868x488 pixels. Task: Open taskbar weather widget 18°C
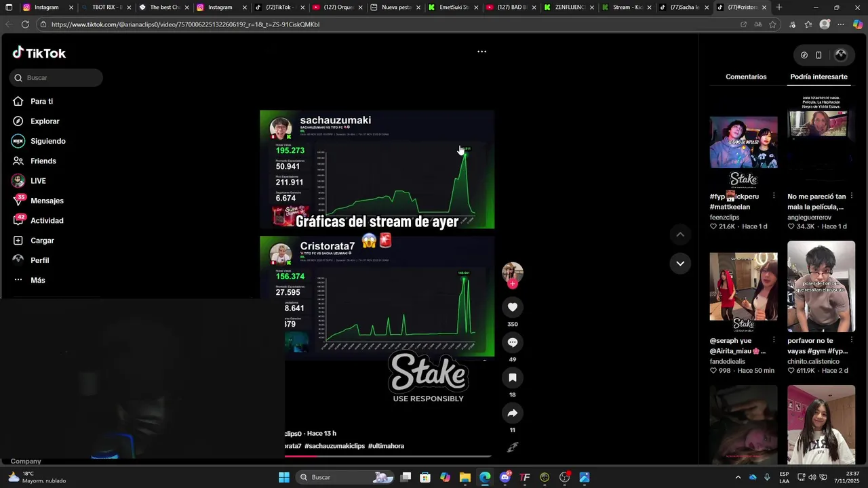coord(37,477)
